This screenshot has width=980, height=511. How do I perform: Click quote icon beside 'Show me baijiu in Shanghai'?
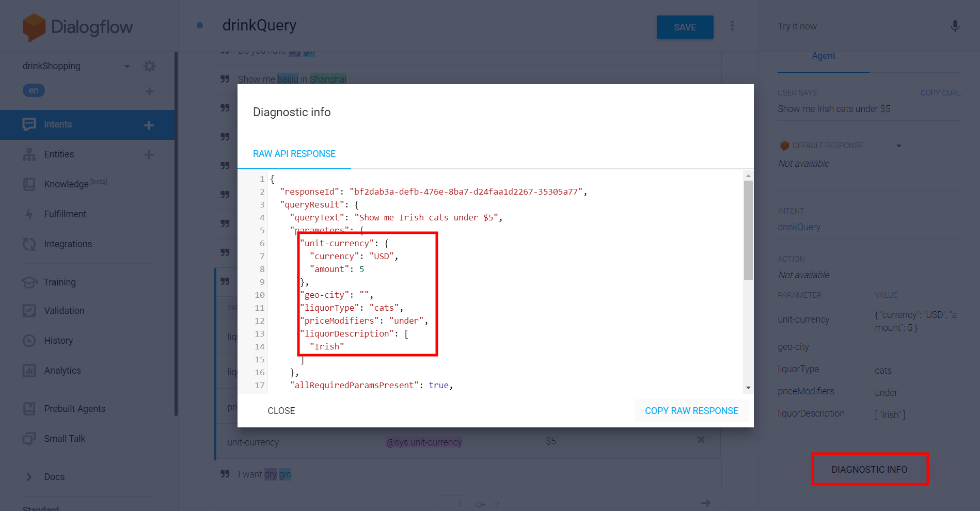point(225,79)
